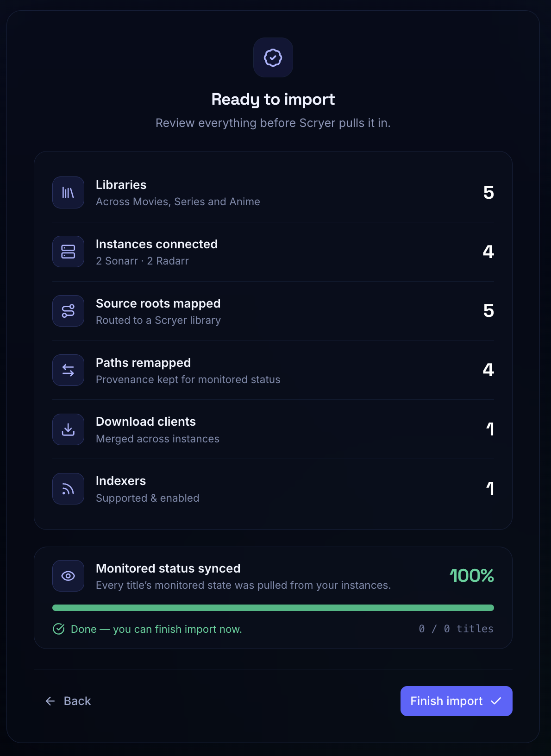The width and height of the screenshot is (551, 756).
Task: Click the "2 Sonarr · 2 Radarr" subtitle
Action: [142, 261]
